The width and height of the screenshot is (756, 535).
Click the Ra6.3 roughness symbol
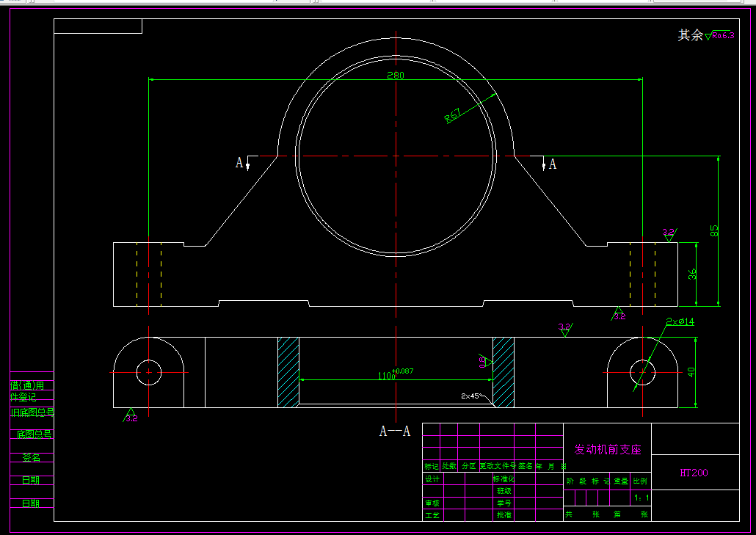tap(719, 35)
